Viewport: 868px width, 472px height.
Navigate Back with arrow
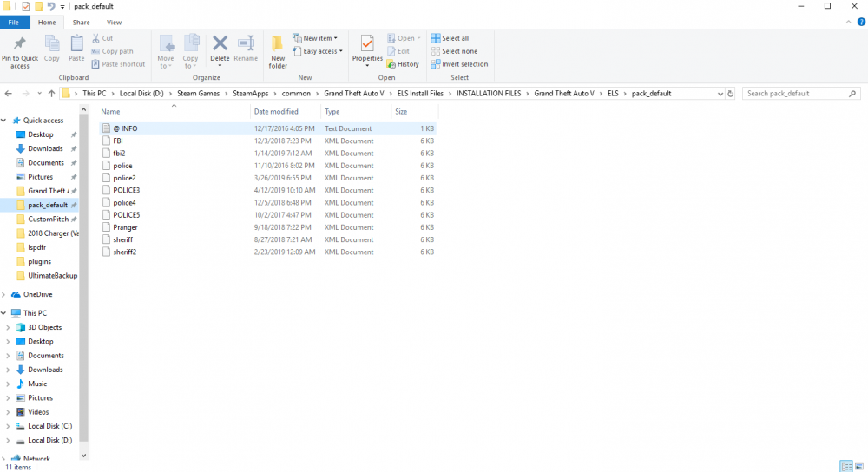pyautogui.click(x=9, y=94)
